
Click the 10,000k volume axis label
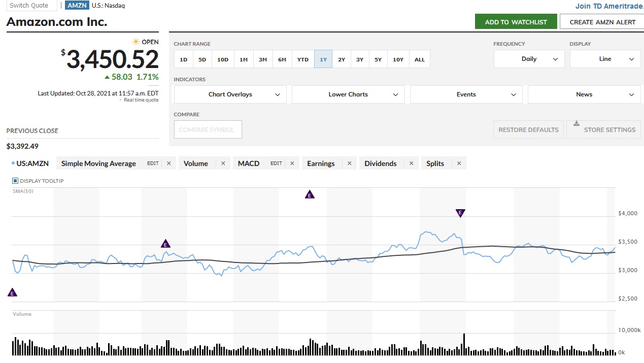629,330
